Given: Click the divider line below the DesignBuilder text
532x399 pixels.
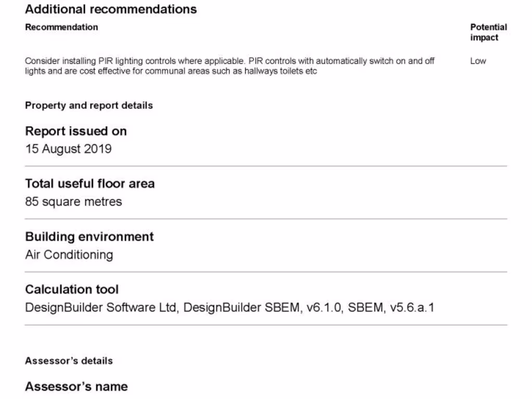Looking at the screenshot, I should coord(266,325).
